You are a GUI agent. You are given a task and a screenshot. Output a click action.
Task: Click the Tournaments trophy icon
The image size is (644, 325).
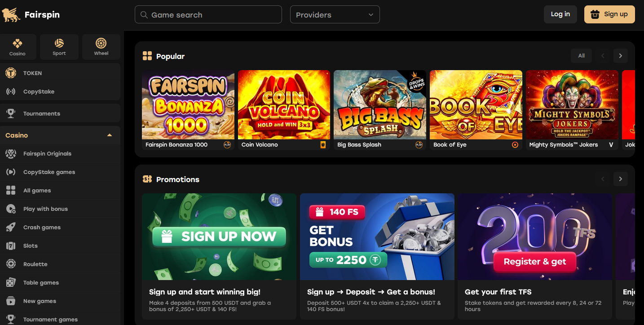coord(11,113)
